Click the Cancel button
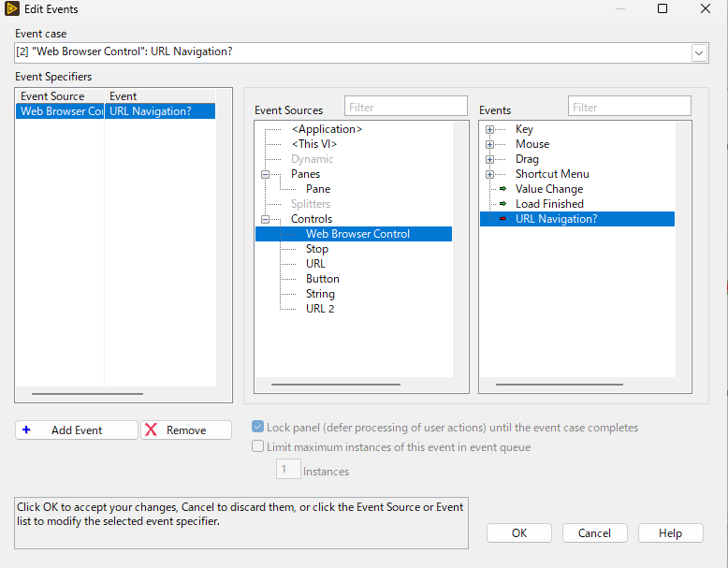Image resolution: width=728 pixels, height=568 pixels. [595, 533]
